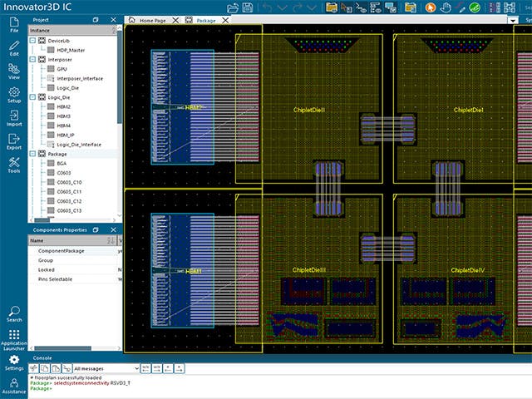
Task: Open the Tools sidebar menu
Action: 14,165
